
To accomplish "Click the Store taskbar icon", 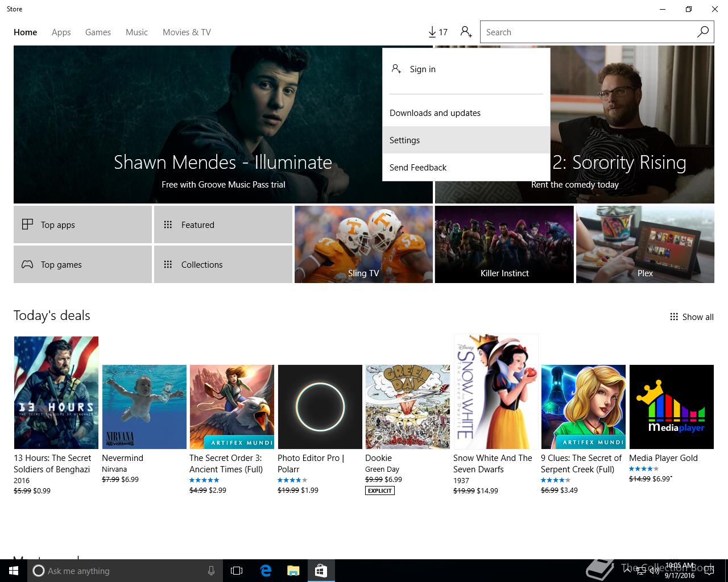I will 321,571.
